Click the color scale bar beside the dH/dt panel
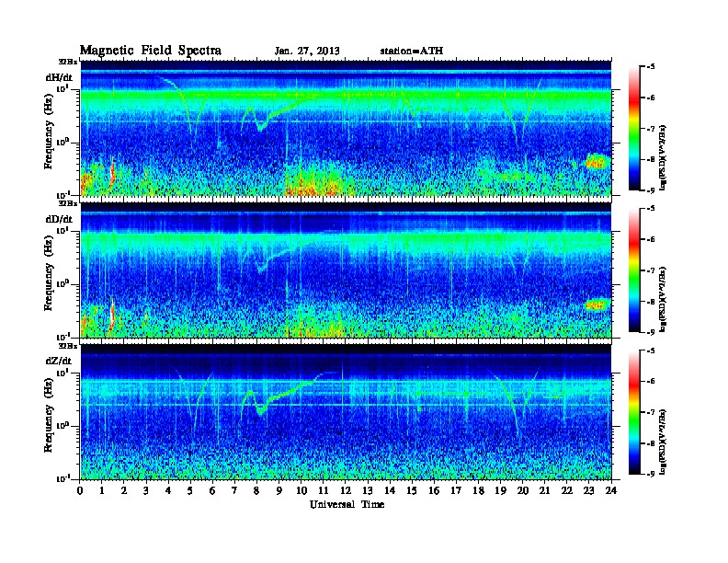Viewport: 728px width, 563px height. [x=634, y=128]
